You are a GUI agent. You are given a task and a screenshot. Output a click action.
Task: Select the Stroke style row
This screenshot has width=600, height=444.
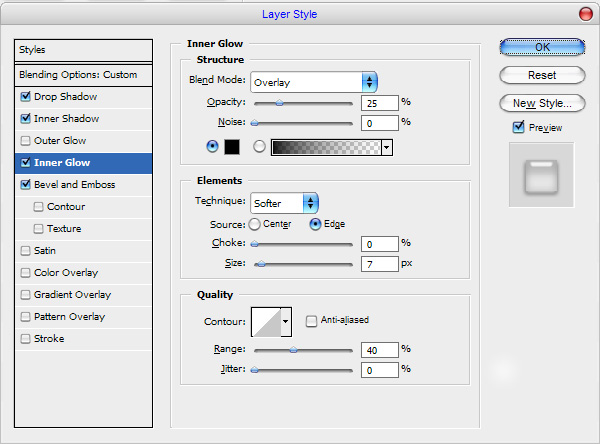83,339
